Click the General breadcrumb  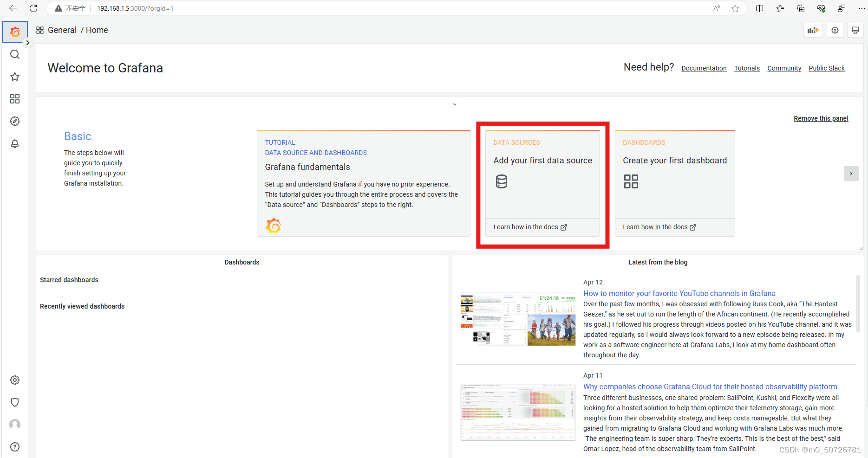62,30
